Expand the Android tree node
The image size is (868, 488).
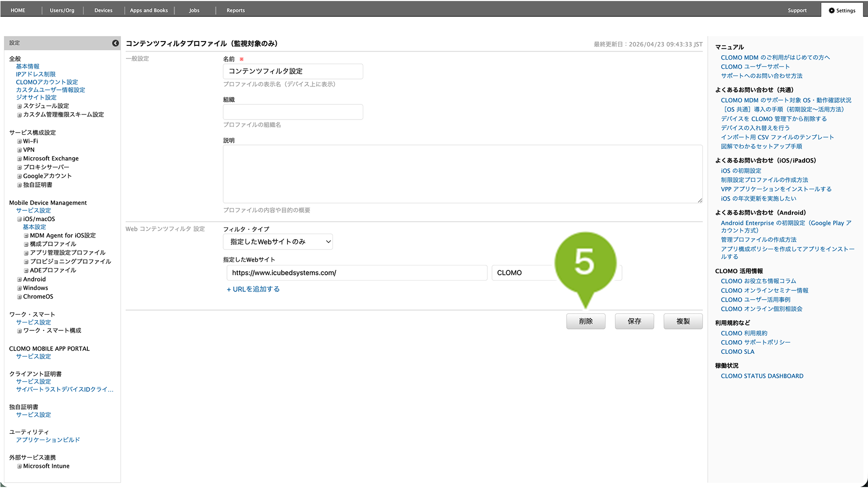pos(20,280)
